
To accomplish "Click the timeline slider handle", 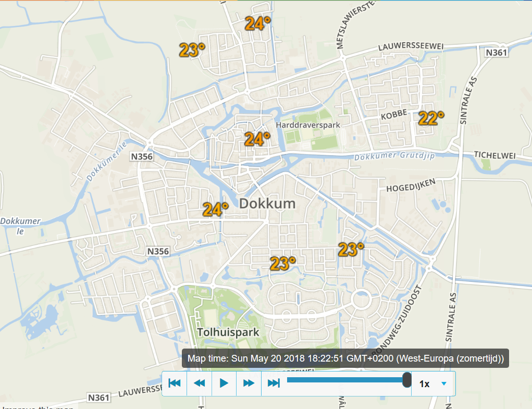I will [x=406, y=379].
